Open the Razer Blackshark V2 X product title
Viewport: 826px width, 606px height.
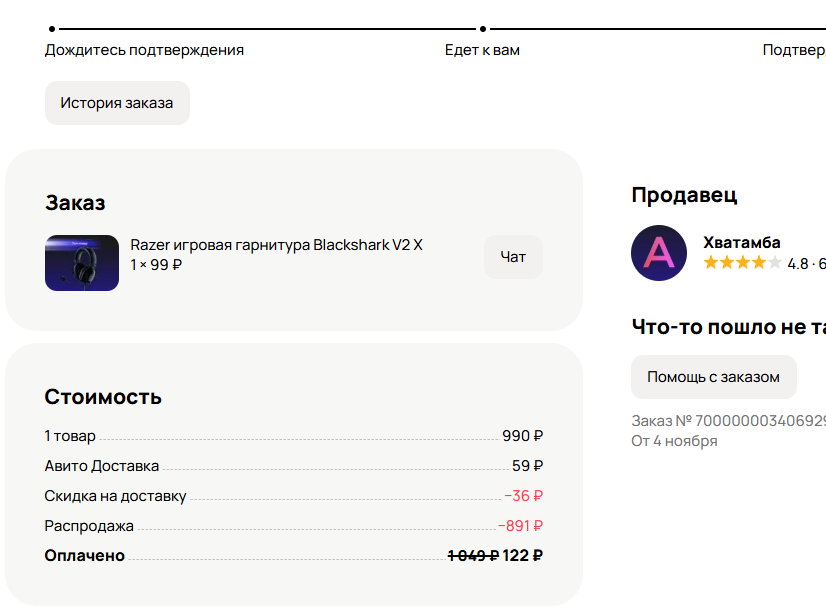pyautogui.click(x=277, y=245)
